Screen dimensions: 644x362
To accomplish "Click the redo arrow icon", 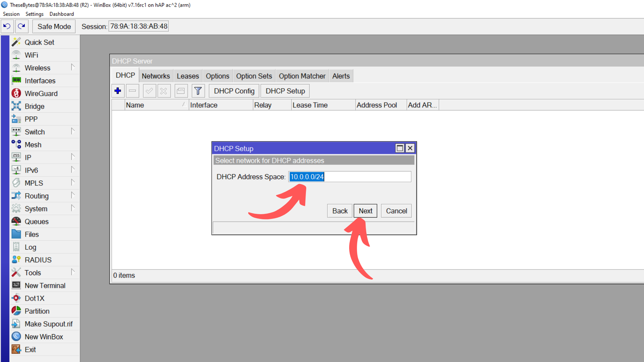I will (21, 26).
